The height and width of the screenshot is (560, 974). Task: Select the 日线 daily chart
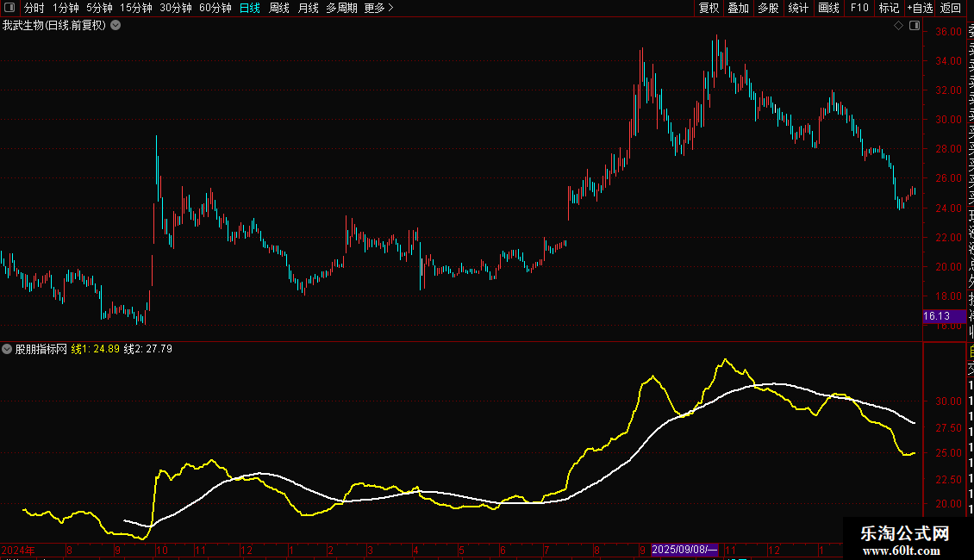pos(250,8)
